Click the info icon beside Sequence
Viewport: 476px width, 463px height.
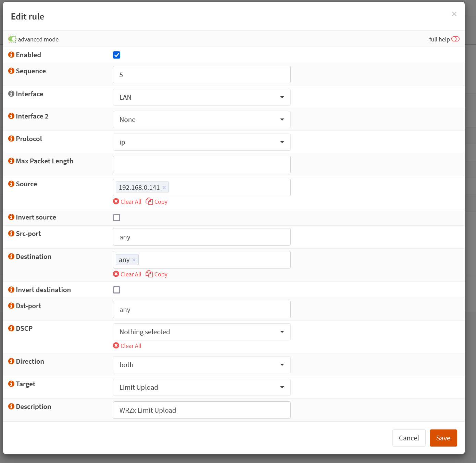11,71
